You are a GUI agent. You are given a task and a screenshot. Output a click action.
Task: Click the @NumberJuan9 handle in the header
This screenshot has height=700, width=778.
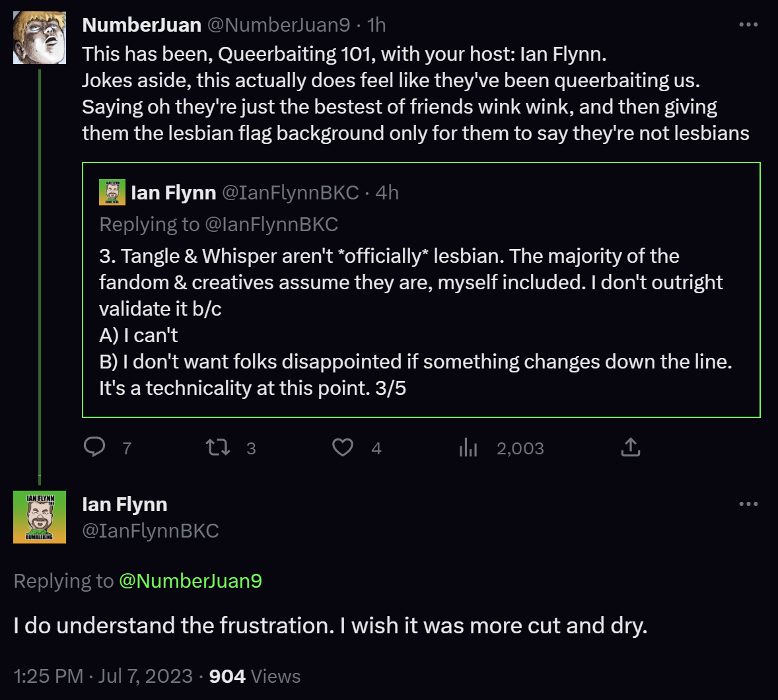click(279, 25)
